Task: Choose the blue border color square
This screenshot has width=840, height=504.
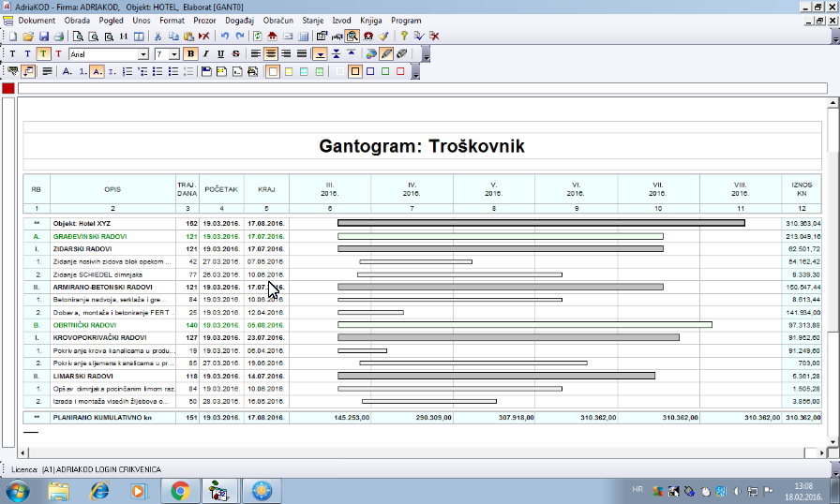Action: [x=369, y=72]
